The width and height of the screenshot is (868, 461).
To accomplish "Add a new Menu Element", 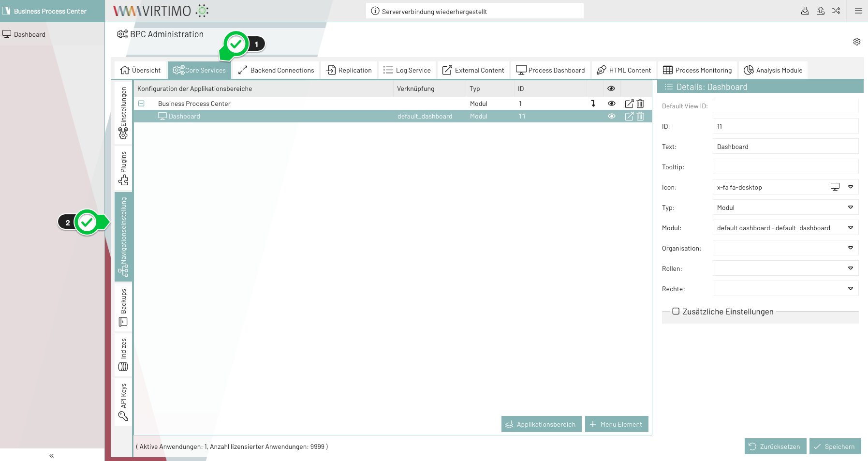I will [x=616, y=424].
